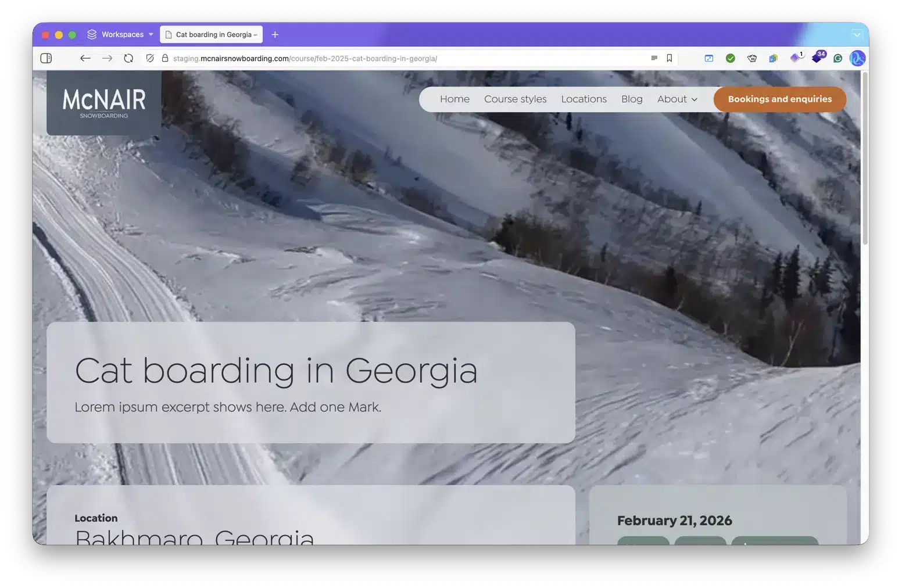
Task: Open the extension with 34 badge
Action: [817, 58]
